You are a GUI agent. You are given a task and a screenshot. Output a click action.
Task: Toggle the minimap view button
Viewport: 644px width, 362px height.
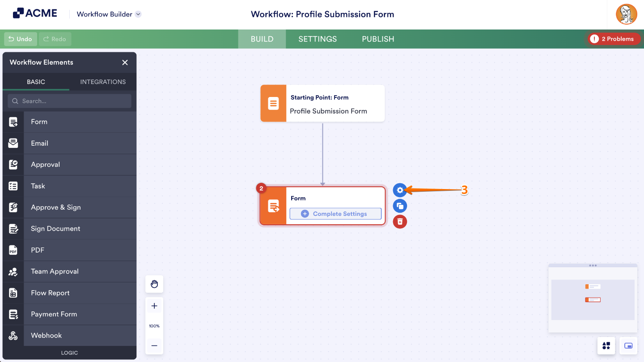[628, 346]
